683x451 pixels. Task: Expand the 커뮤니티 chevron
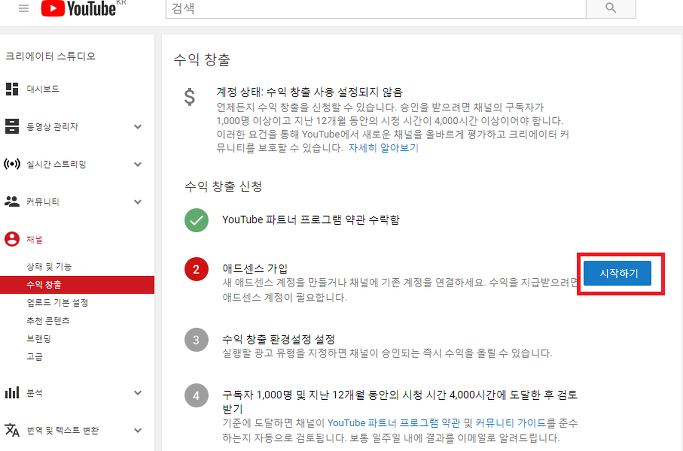point(138,202)
